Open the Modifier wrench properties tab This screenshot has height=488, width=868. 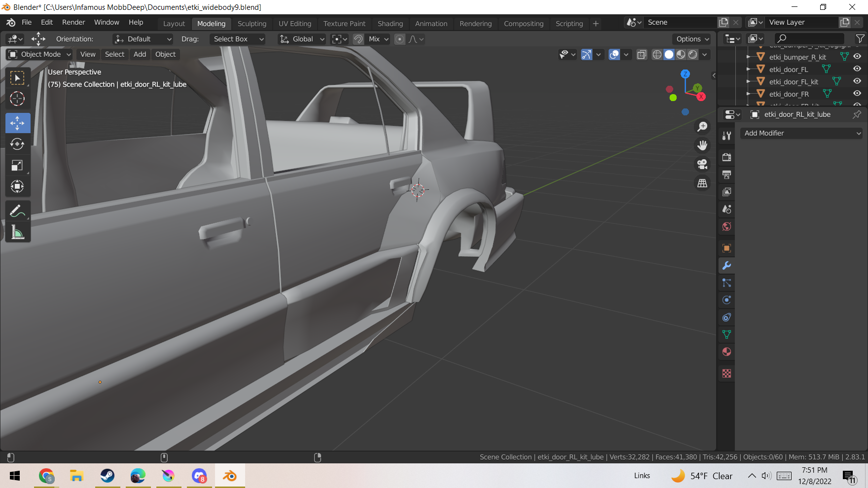click(726, 265)
